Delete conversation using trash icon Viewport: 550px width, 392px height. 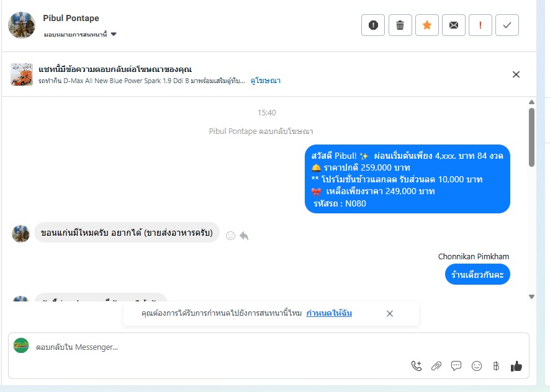click(400, 25)
